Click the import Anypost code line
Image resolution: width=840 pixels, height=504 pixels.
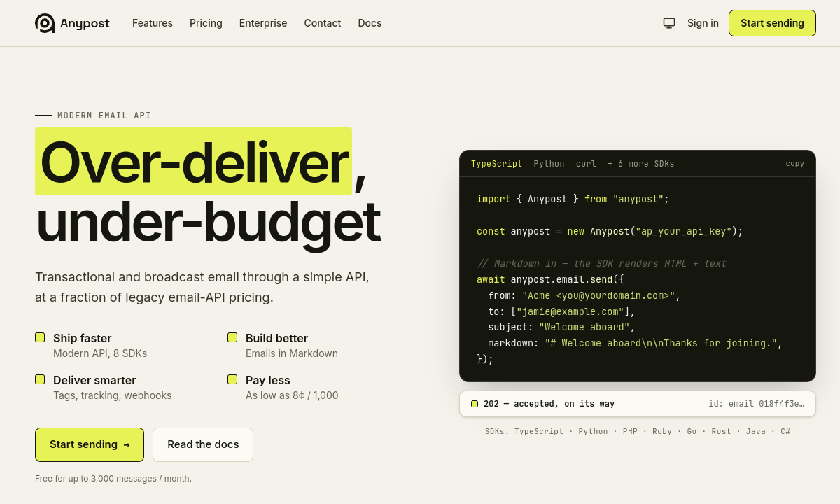coord(573,199)
